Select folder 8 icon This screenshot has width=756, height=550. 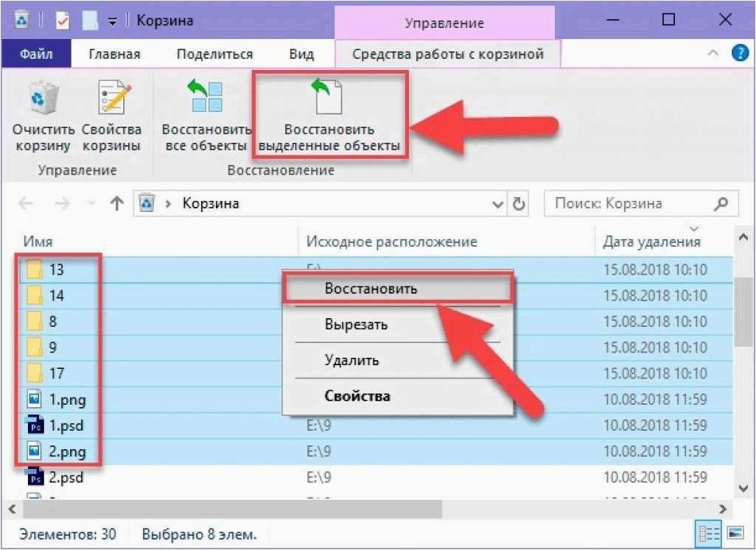click(x=34, y=321)
